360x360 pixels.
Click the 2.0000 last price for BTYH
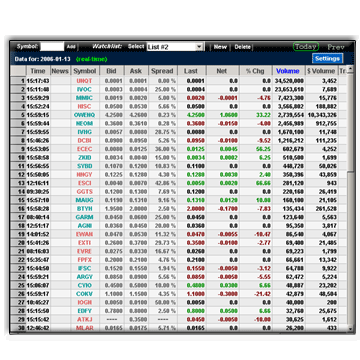196,209
